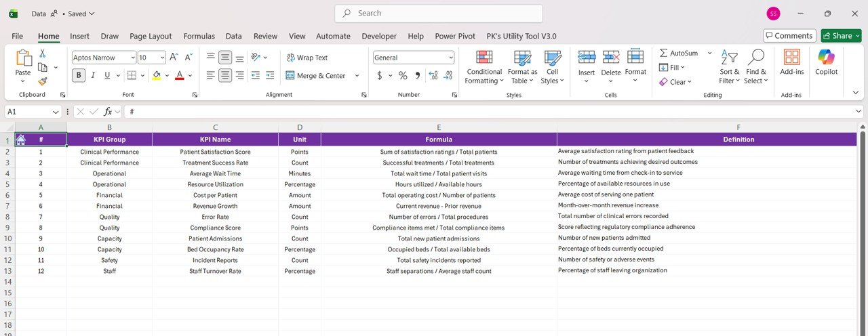Open the File tab

(x=18, y=36)
